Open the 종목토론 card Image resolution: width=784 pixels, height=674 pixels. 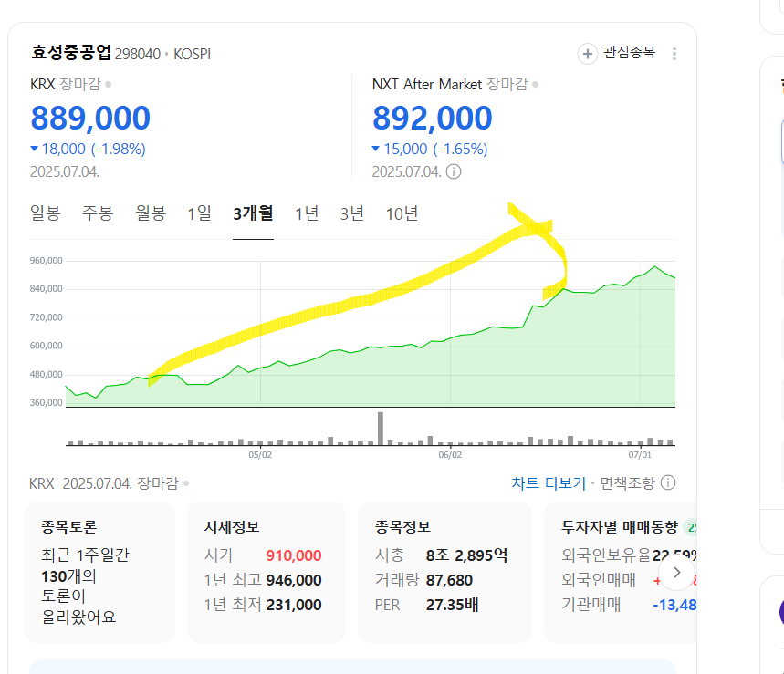[x=100, y=572]
